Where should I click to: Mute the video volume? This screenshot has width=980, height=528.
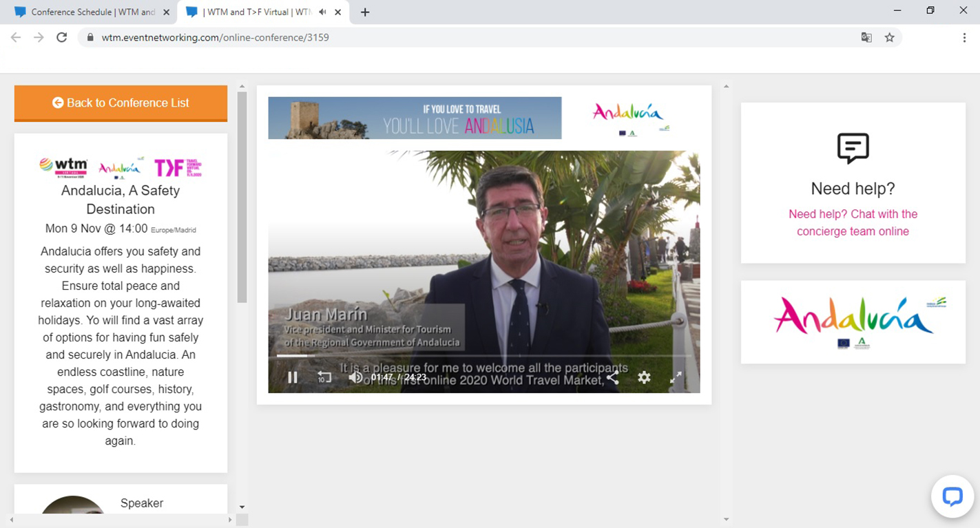(355, 377)
